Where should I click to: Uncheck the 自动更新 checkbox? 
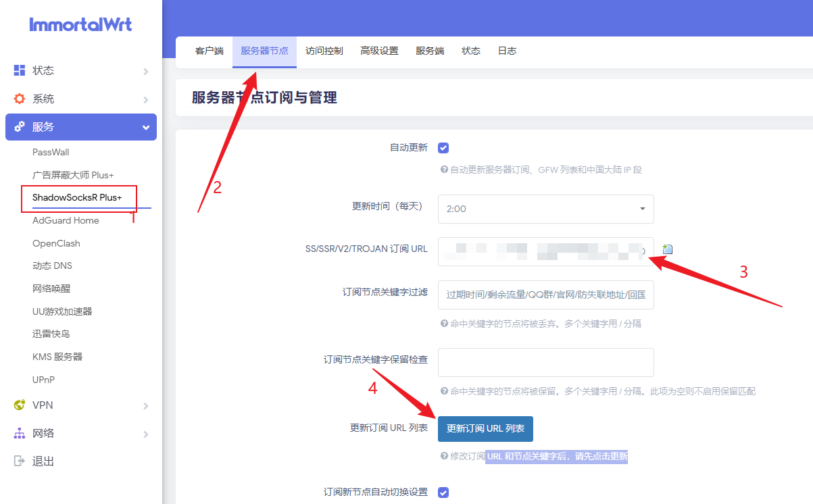click(443, 148)
